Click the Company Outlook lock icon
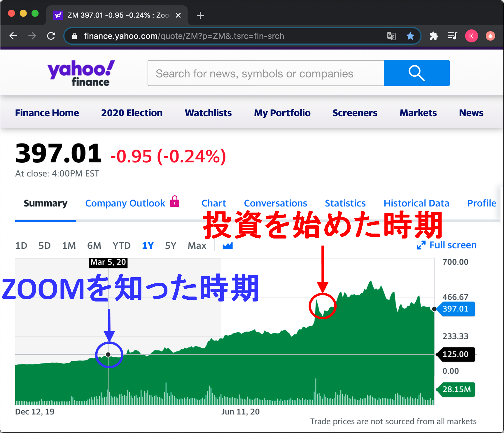The image size is (504, 433). tap(175, 201)
